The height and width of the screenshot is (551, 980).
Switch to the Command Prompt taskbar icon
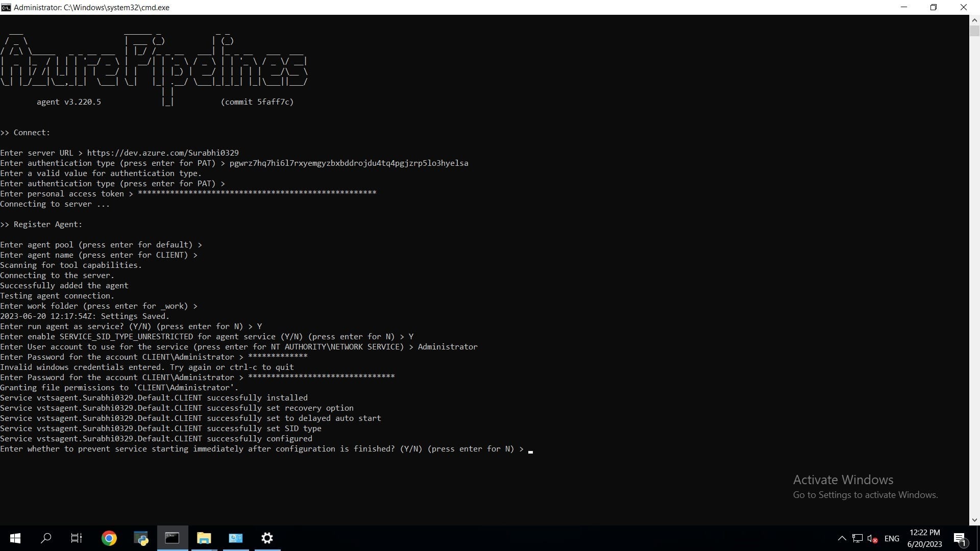point(172,538)
